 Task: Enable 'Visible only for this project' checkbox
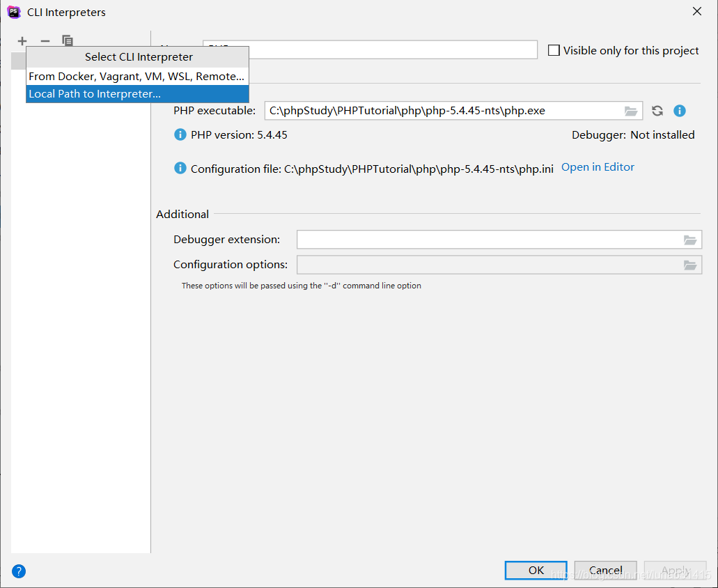pos(554,50)
